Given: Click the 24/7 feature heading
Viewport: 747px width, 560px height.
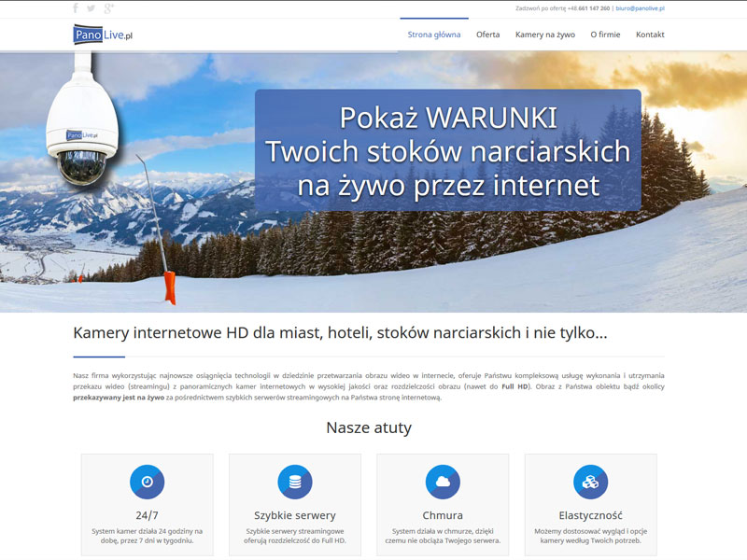Looking at the screenshot, I should click(x=147, y=515).
